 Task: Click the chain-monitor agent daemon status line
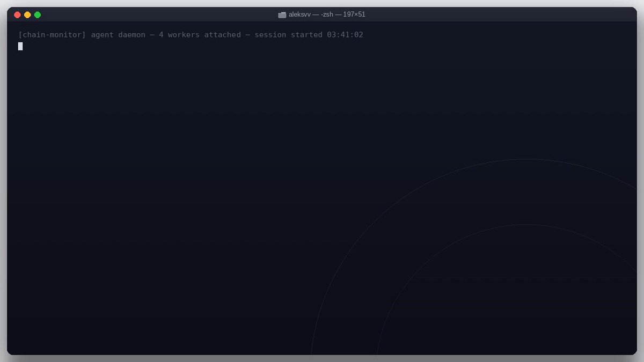[x=191, y=35]
